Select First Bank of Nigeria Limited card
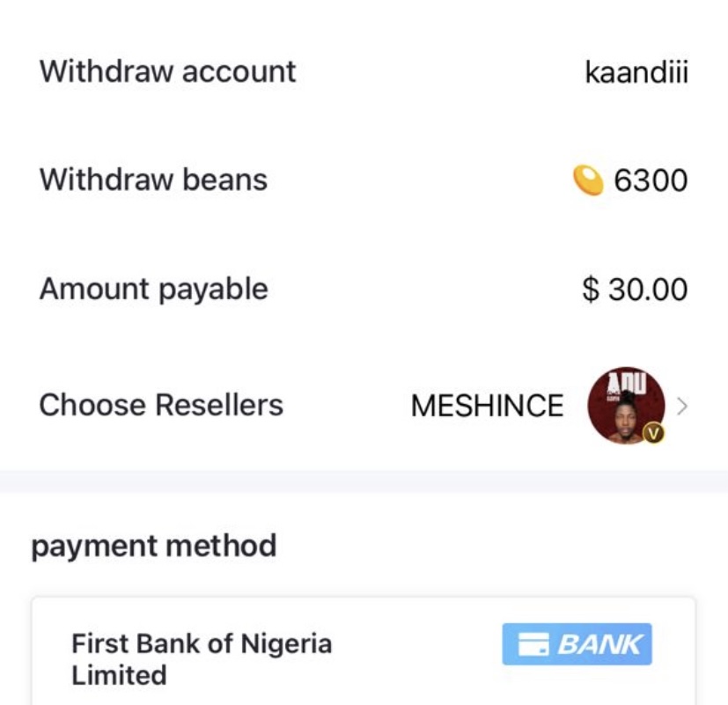Screen dimensions: 728x705 tap(364, 651)
